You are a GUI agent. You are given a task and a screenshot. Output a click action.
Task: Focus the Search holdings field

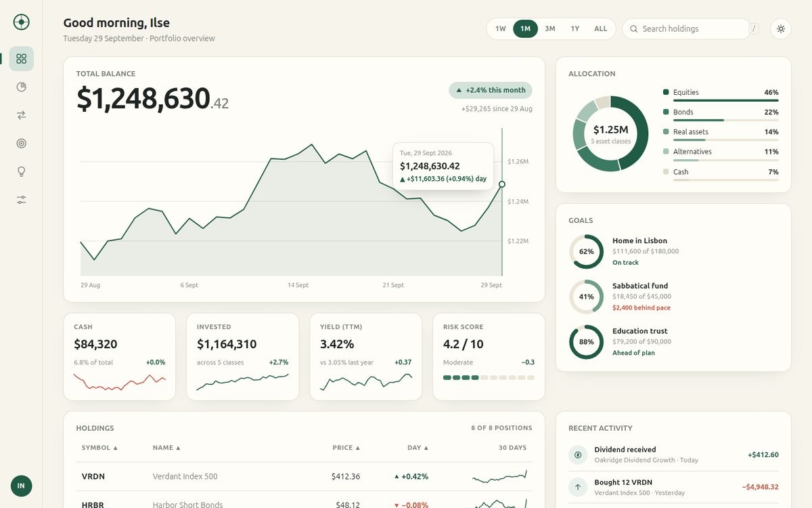[686, 28]
